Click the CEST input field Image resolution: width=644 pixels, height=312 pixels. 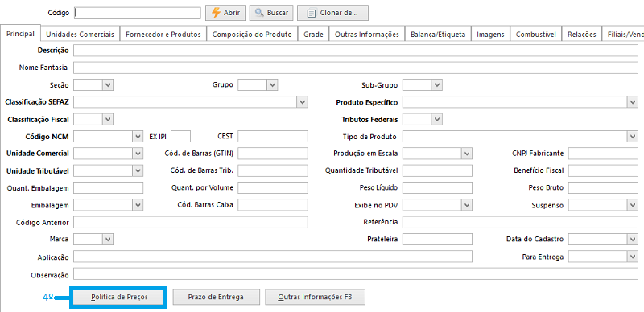click(273, 136)
